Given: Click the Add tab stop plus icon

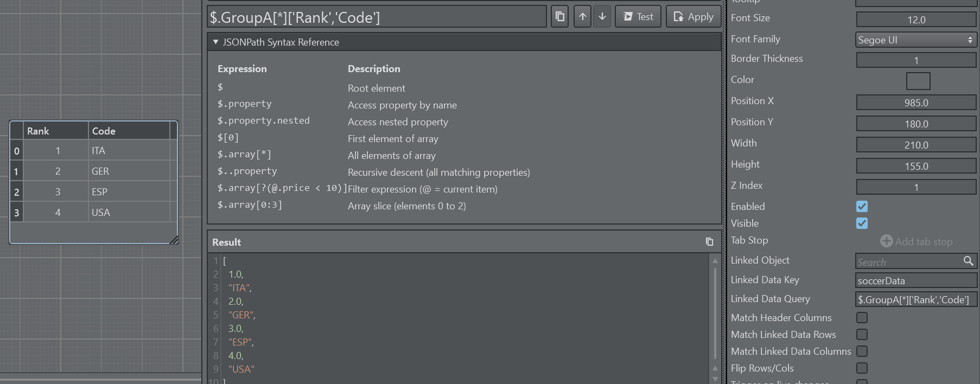Looking at the screenshot, I should point(886,241).
